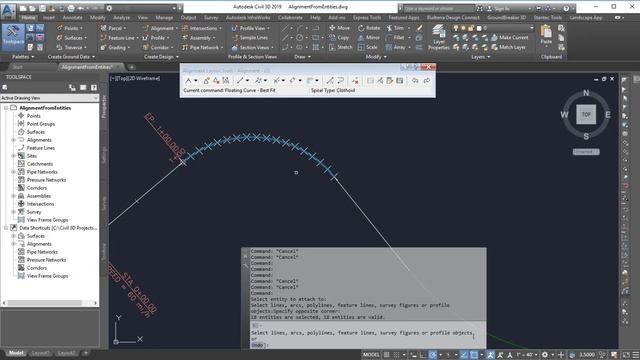Expand the Alignments node in drawing tree
The height and width of the screenshot is (360, 640).
pos(13,140)
